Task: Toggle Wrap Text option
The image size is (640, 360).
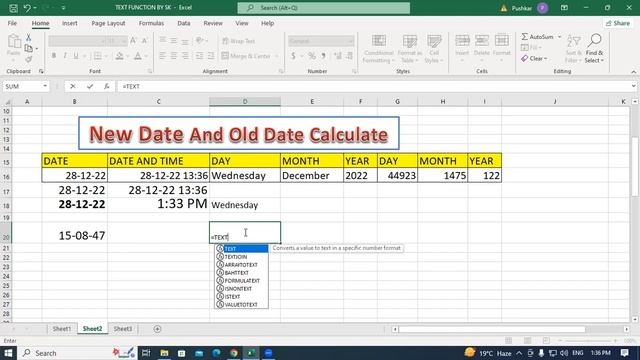Action: click(238, 41)
